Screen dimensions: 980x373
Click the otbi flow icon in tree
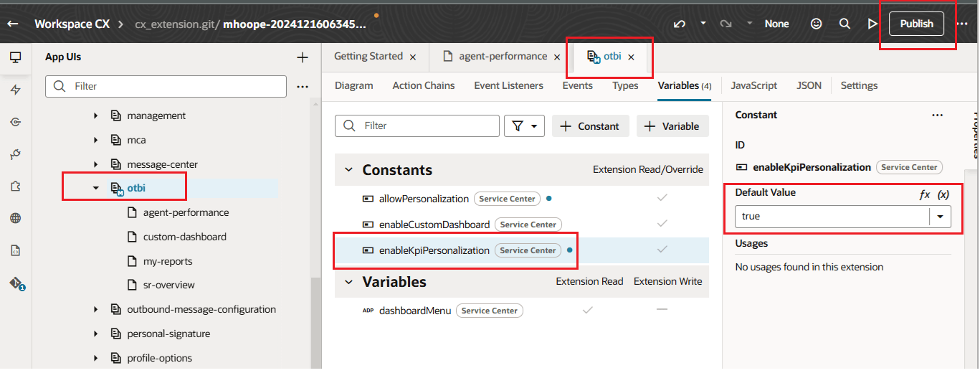(117, 189)
